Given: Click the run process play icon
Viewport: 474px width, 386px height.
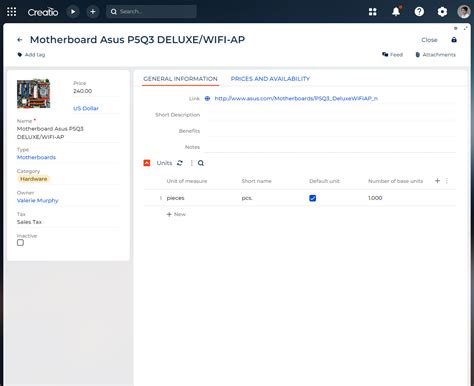Looking at the screenshot, I should (x=73, y=12).
